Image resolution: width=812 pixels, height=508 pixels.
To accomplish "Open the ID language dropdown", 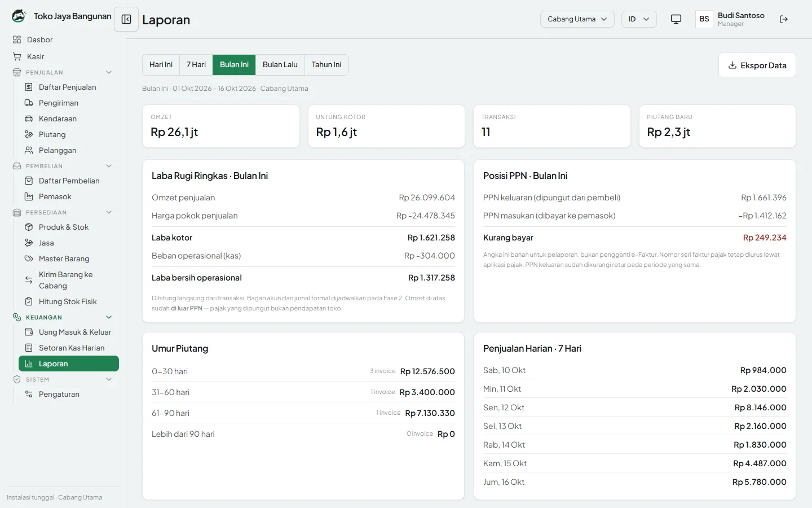I will (x=639, y=19).
